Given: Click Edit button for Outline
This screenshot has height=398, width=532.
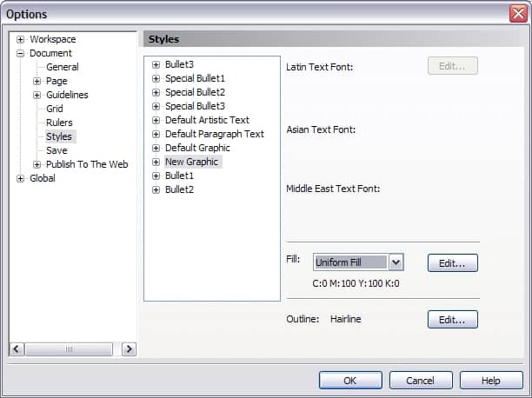Looking at the screenshot, I should [452, 320].
